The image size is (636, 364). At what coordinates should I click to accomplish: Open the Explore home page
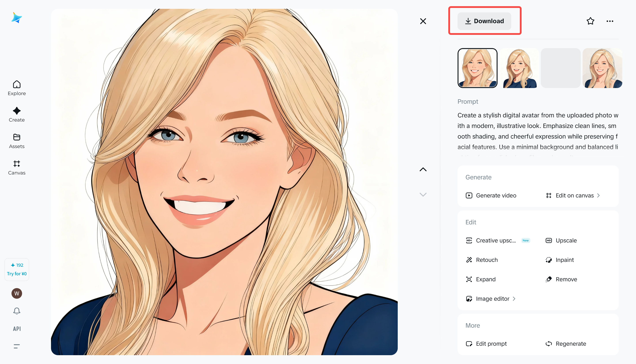click(17, 88)
